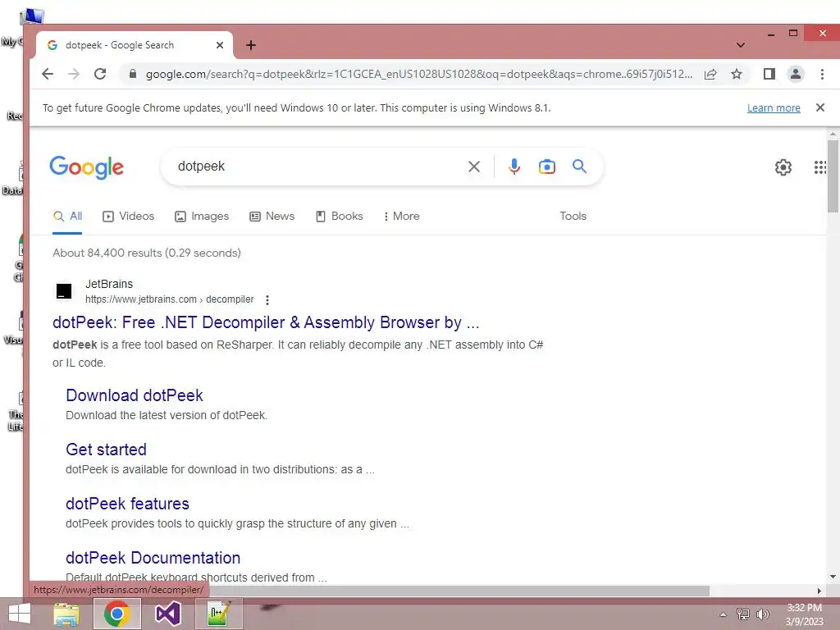
Task: Open Visual Studio from the taskbar
Action: point(167,614)
